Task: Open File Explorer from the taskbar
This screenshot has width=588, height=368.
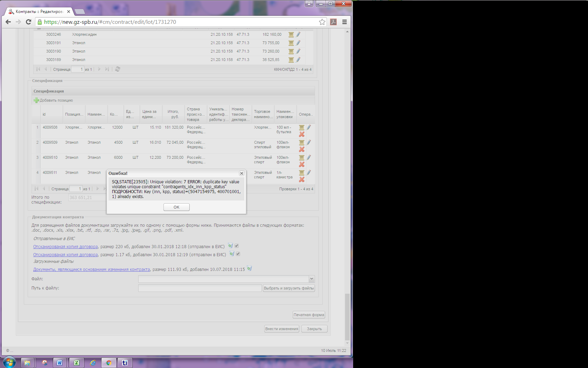Action: 27,363
